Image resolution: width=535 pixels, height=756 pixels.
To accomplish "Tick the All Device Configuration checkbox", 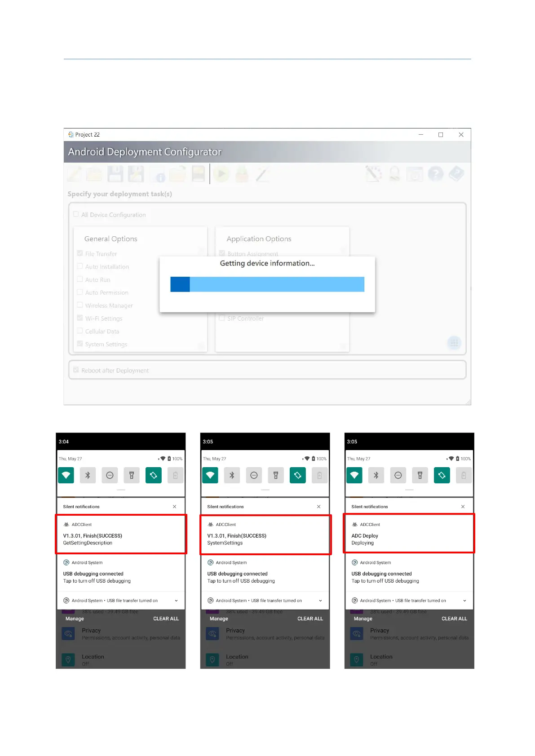I will [x=76, y=214].
